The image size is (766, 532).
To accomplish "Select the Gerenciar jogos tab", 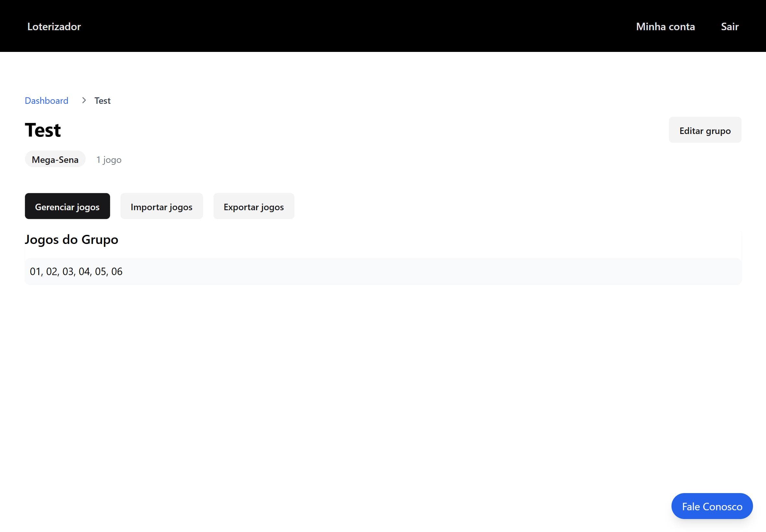I will click(67, 206).
